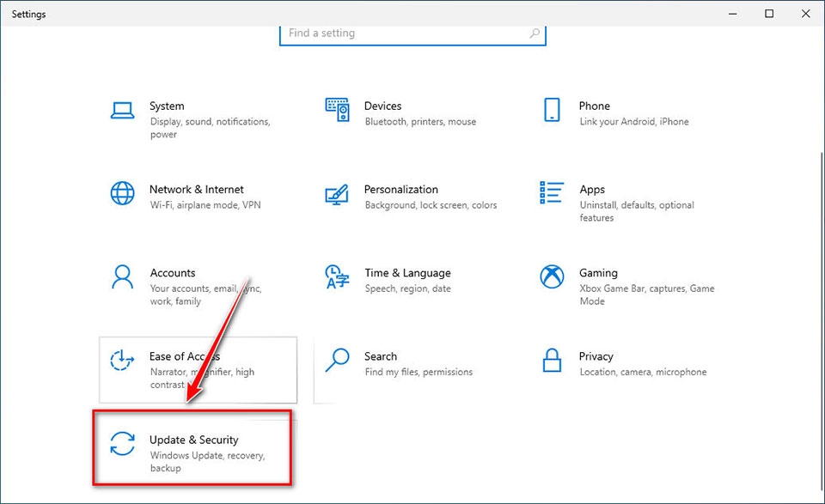825x504 pixels.
Task: Open the Network & Internet globe icon
Action: 122,193
